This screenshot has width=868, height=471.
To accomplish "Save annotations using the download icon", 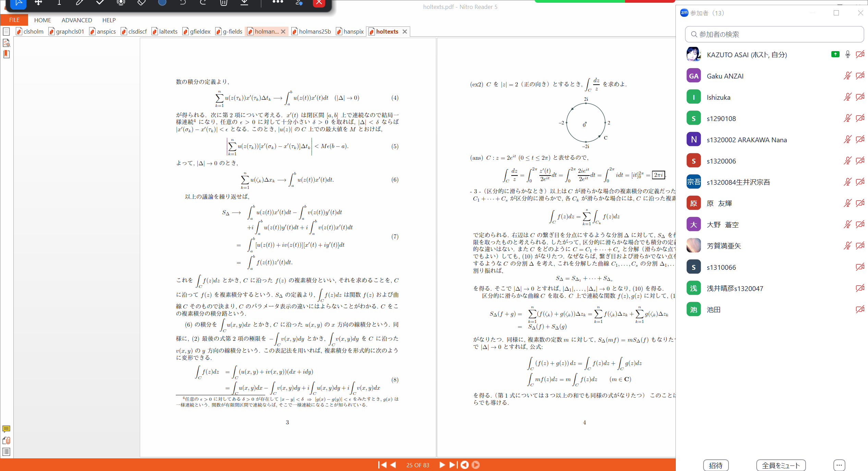I will pos(244,3).
